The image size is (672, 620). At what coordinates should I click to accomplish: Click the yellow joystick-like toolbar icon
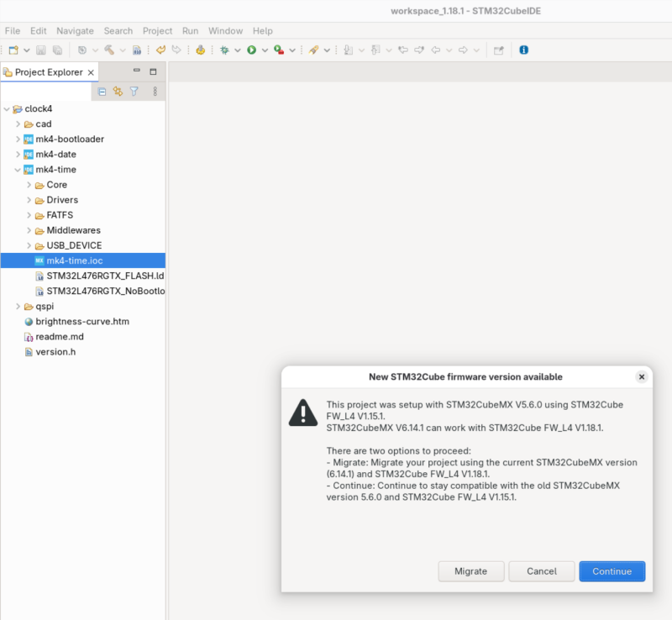(200, 50)
